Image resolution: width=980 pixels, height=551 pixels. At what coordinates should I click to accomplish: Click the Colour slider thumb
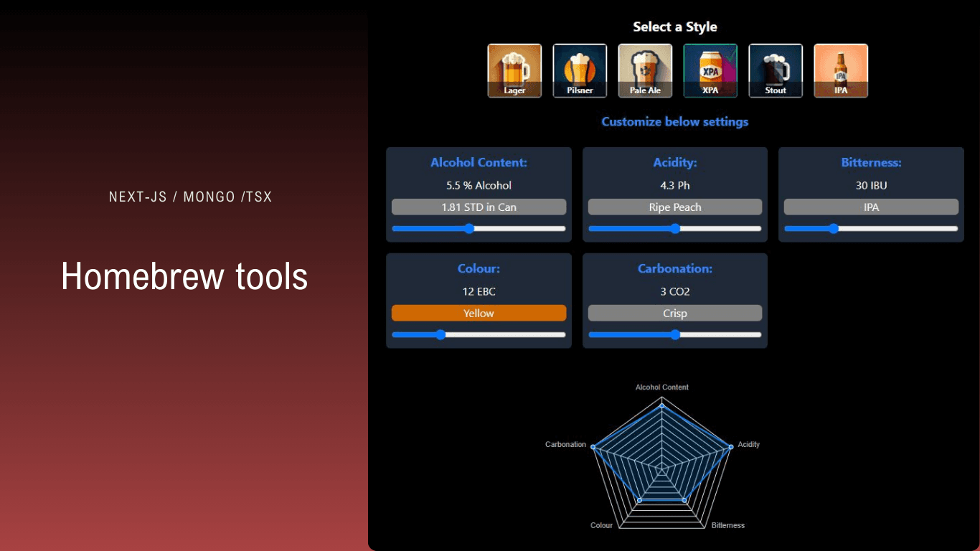(x=440, y=334)
